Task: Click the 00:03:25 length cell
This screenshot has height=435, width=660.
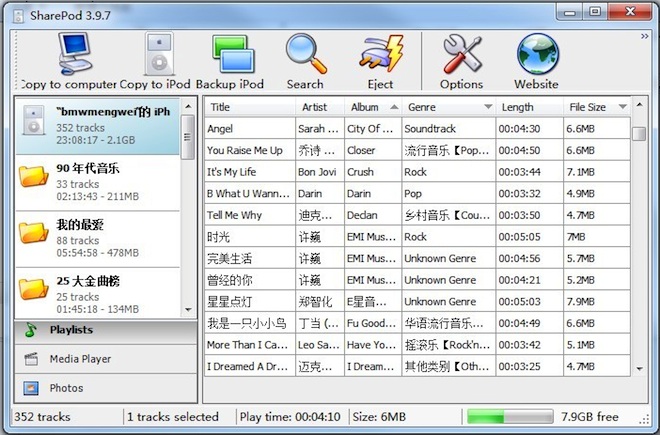Action: (530, 366)
